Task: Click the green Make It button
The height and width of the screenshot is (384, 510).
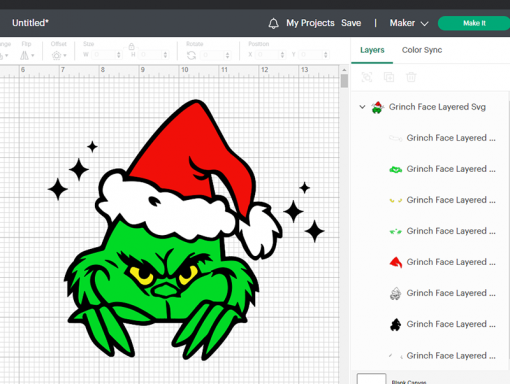Action: [474, 23]
